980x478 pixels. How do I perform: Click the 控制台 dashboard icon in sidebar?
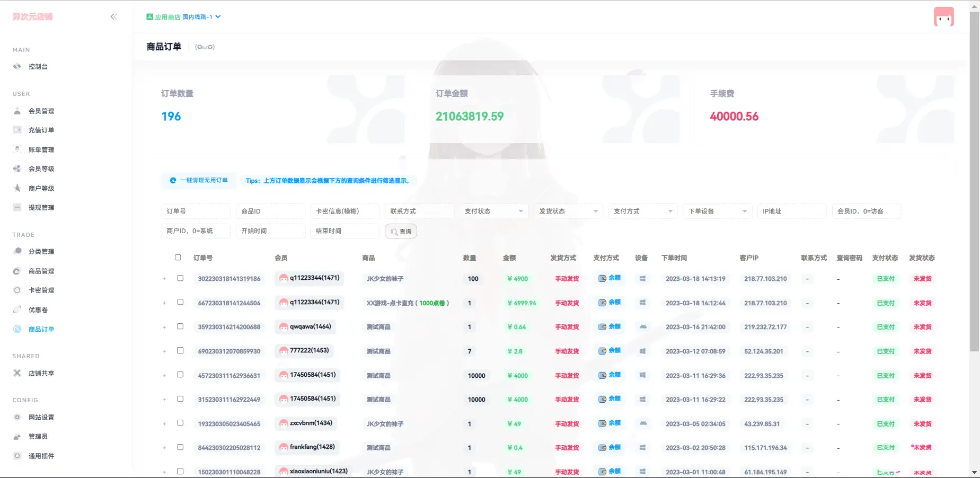pos(17,67)
